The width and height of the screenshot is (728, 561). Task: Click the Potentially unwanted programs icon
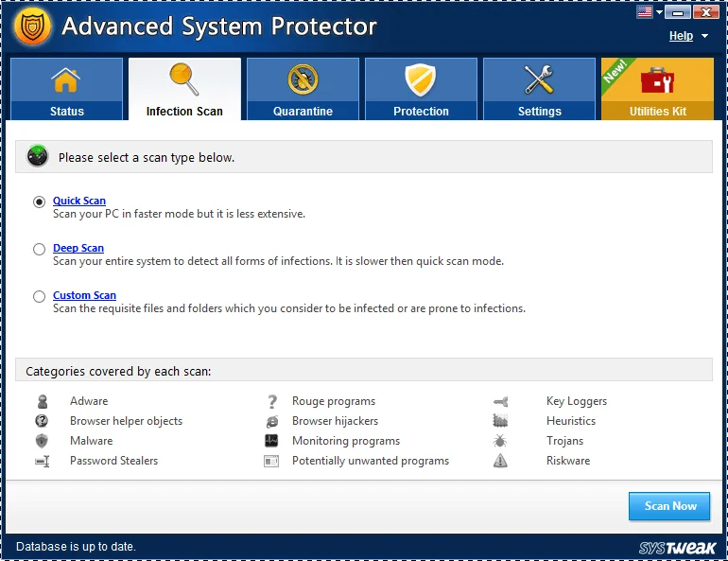(271, 461)
